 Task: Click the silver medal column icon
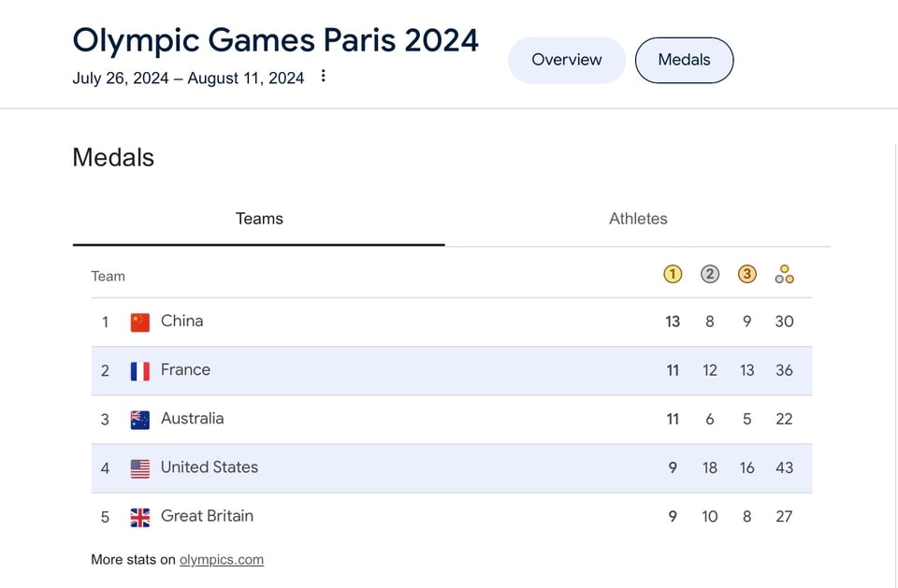710,274
